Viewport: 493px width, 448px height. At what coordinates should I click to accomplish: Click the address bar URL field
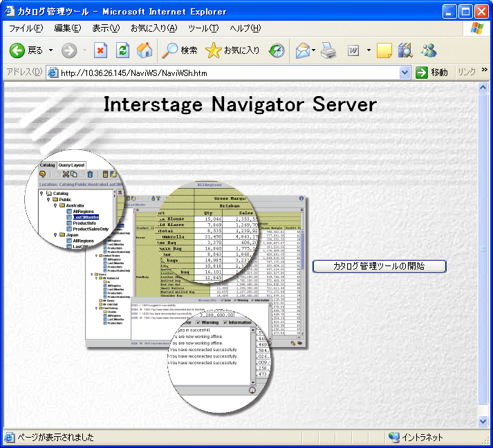[x=229, y=73]
